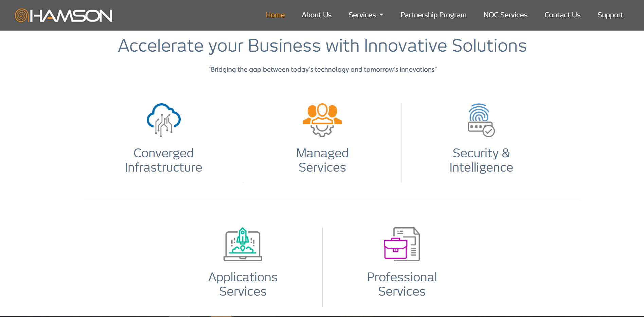Click the Converged Infrastructure heading link
Screen dimensions: 644x317
(163, 160)
